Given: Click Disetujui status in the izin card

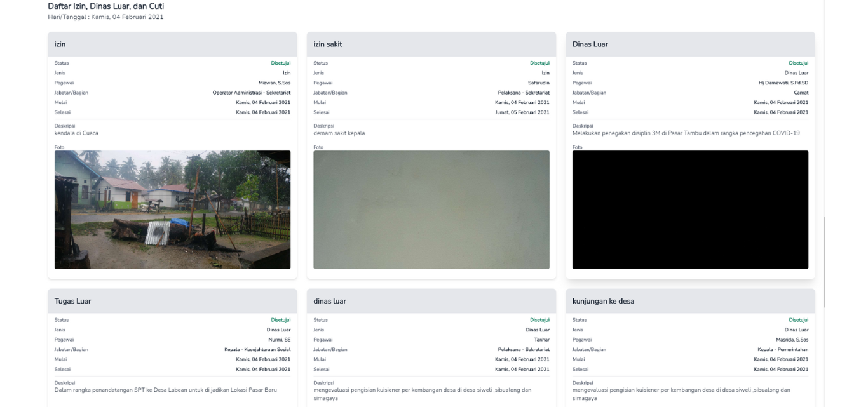Looking at the screenshot, I should [x=280, y=63].
